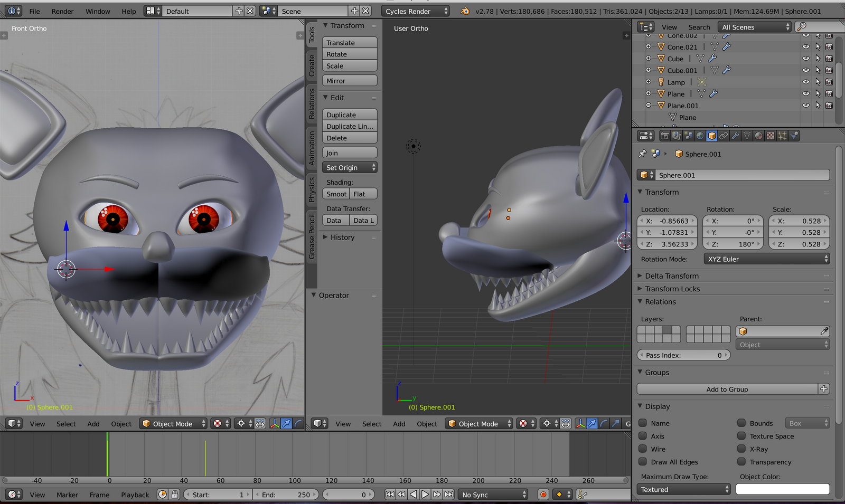Screen dimensions: 845x504
Task: Click the timeline keying set key icon
Action: pos(583,495)
